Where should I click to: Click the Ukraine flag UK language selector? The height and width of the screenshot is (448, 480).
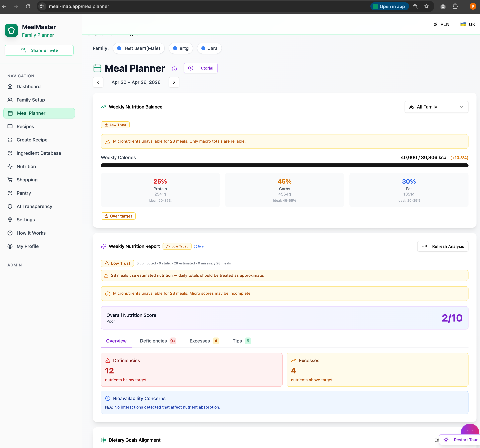tap(468, 24)
